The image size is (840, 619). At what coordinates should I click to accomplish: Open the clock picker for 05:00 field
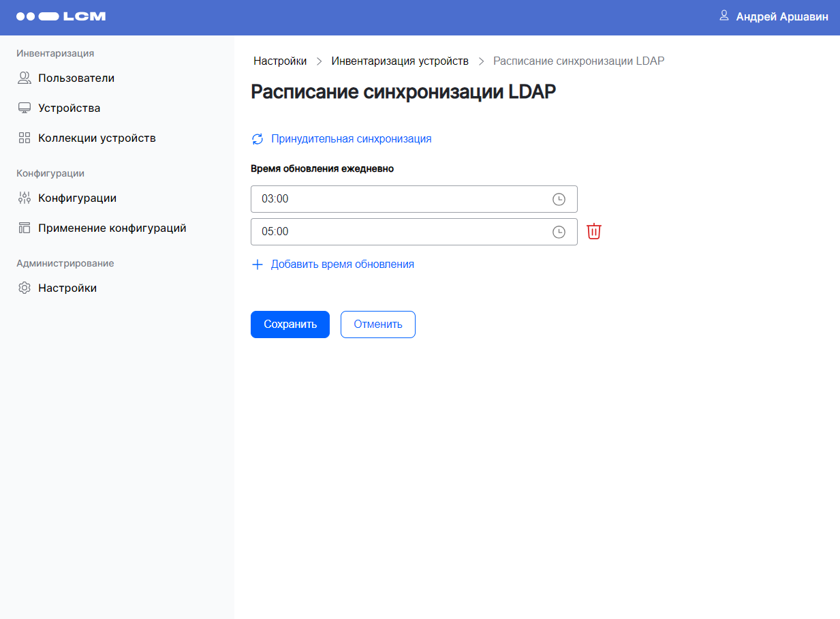click(559, 232)
